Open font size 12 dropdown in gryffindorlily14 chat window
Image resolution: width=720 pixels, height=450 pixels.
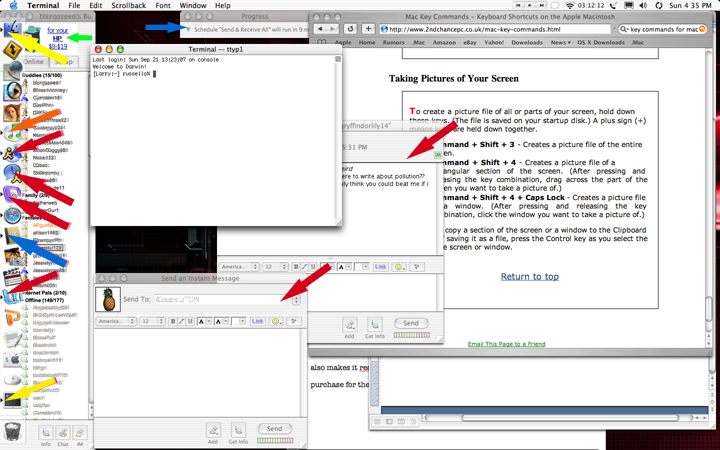(x=275, y=267)
